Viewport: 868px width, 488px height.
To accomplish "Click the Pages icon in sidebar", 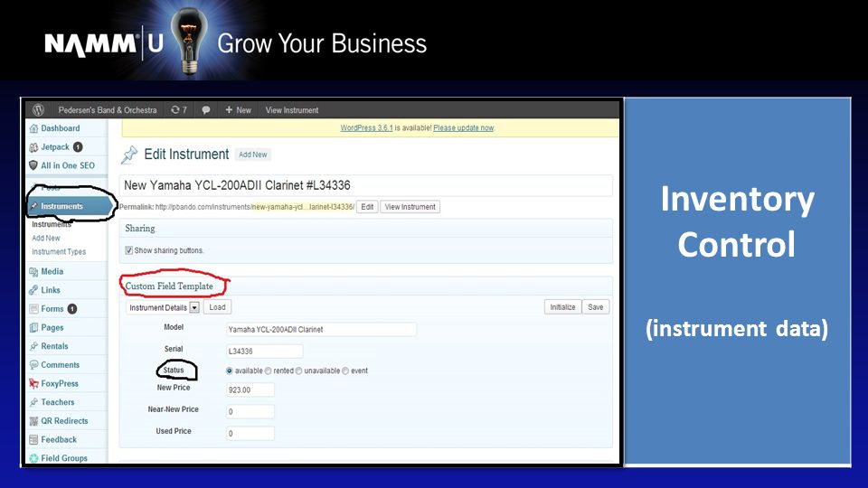I will click(x=33, y=327).
